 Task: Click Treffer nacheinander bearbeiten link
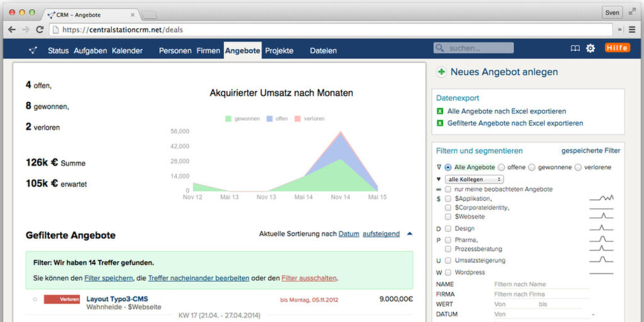(199, 278)
